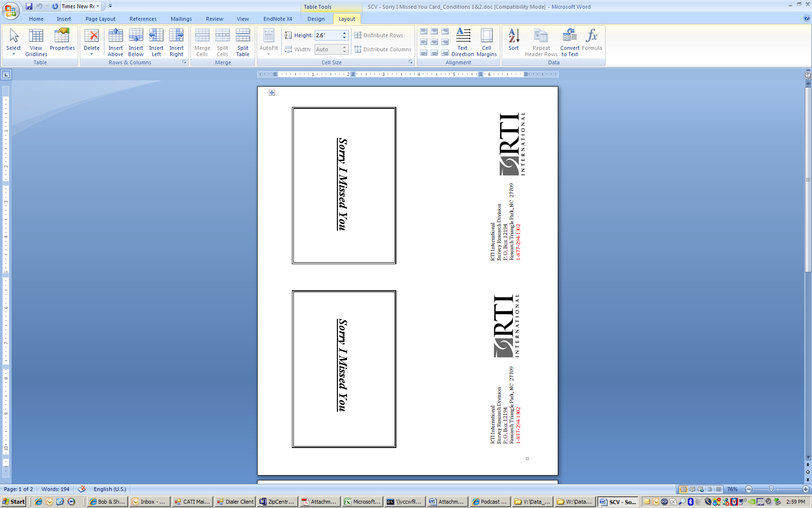The height and width of the screenshot is (508, 812).
Task: Set Align Top Center for the cell
Action: (434, 31)
